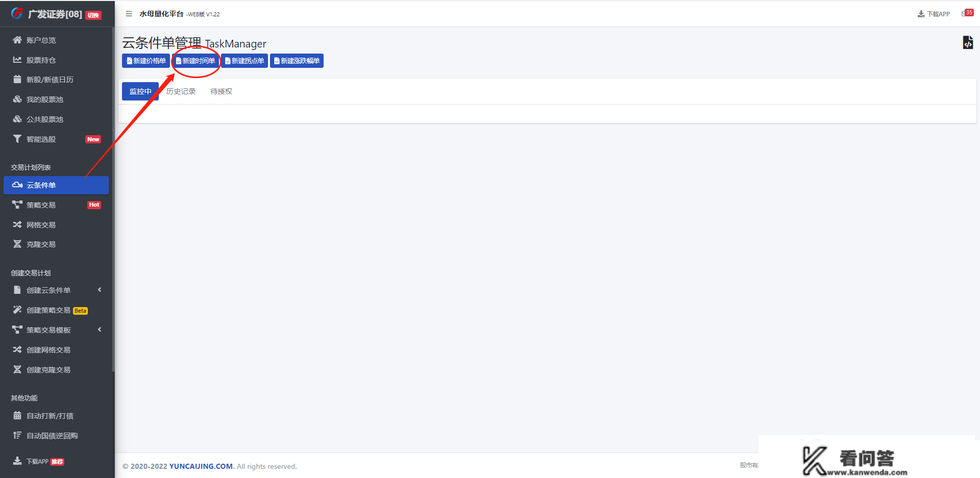Viewport: 980px width, 478px height.
Task: Click the download icon in top header
Action: click(921, 14)
